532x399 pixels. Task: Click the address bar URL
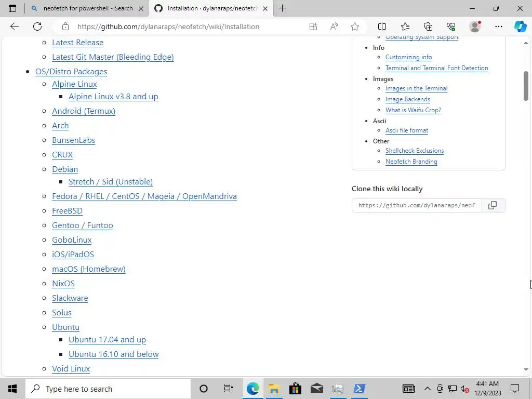[x=168, y=26]
